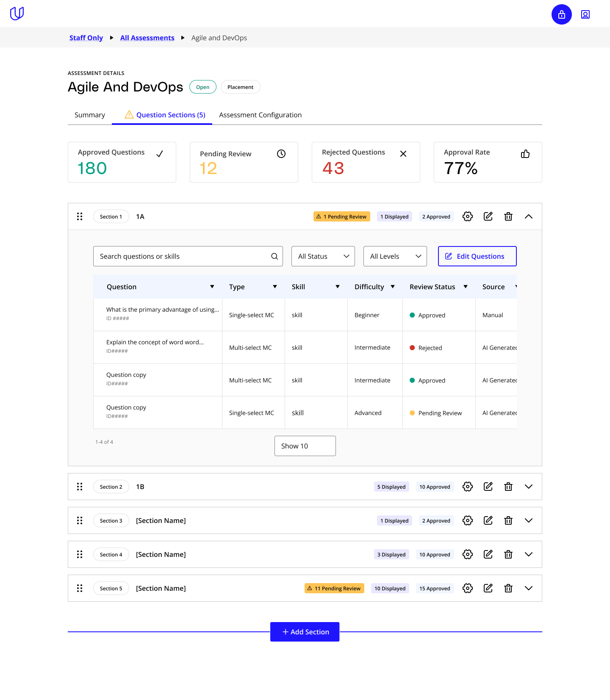Viewport: 610px width, 700px height.
Task: Switch to Assessment Configuration tab
Action: tap(261, 115)
